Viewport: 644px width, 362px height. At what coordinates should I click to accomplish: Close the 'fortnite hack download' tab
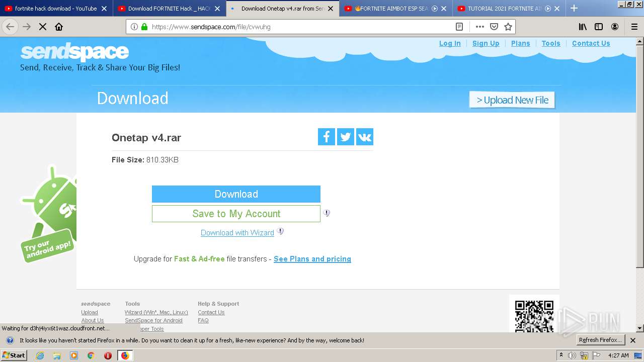pyautogui.click(x=104, y=9)
